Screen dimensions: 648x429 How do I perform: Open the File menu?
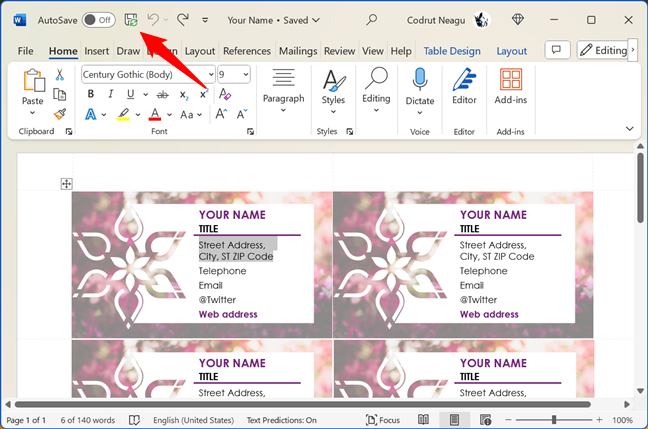coord(25,51)
